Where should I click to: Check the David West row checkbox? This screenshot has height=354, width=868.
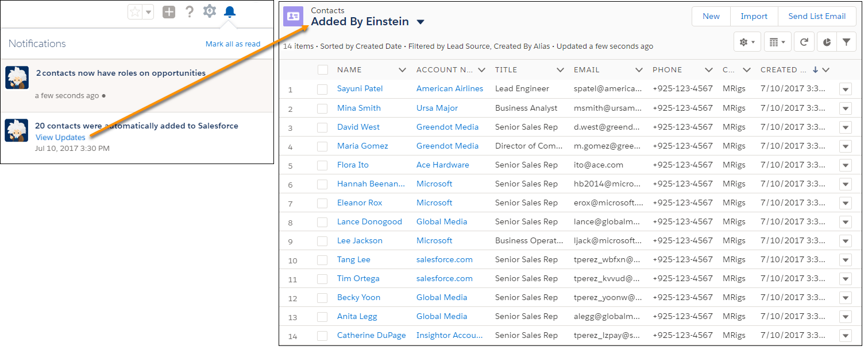323,127
